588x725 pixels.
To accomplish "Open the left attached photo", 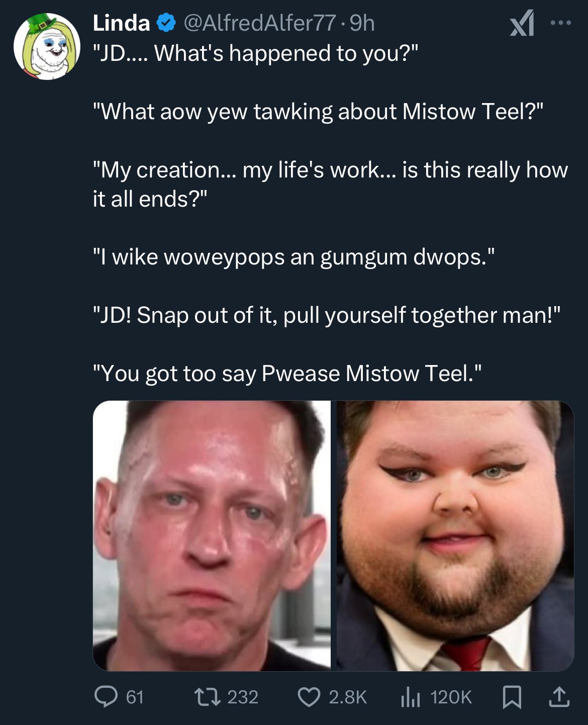I will click(212, 535).
